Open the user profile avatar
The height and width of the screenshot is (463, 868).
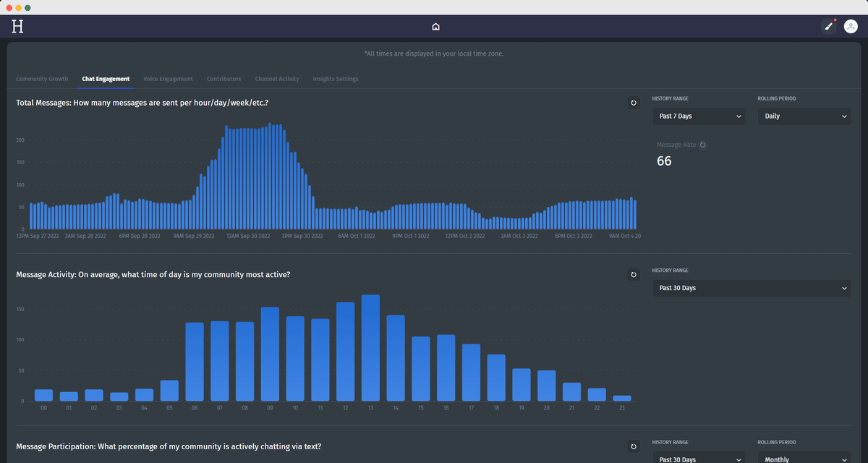[851, 27]
